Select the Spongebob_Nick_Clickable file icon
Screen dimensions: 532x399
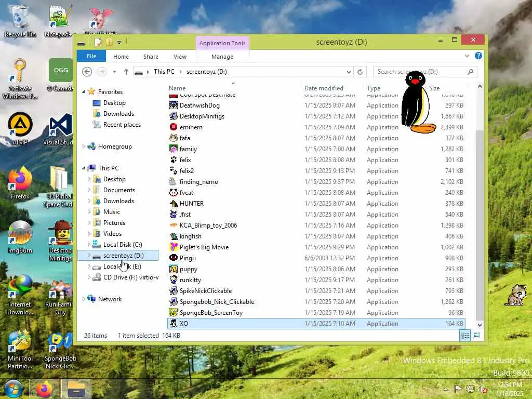pyautogui.click(x=174, y=301)
